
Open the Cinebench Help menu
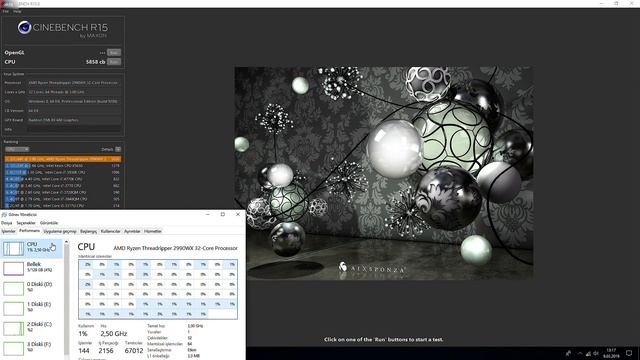(x=17, y=11)
